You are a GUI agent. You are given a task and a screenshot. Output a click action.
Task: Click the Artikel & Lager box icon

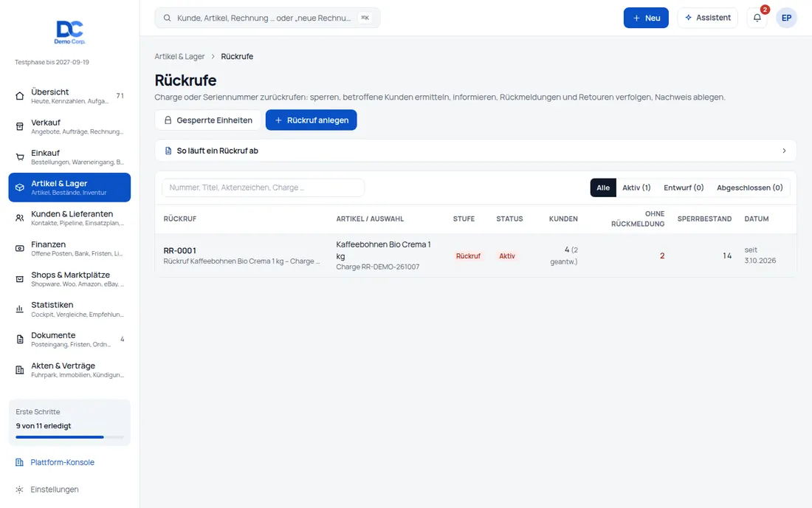(20, 188)
